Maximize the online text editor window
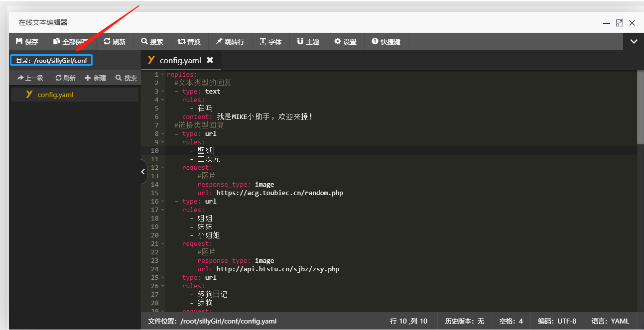 click(x=620, y=23)
